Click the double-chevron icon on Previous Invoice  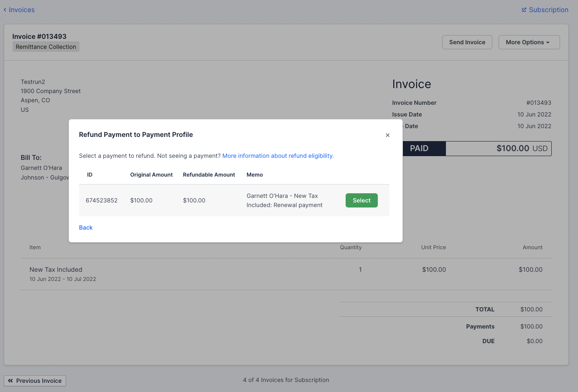tap(10, 381)
